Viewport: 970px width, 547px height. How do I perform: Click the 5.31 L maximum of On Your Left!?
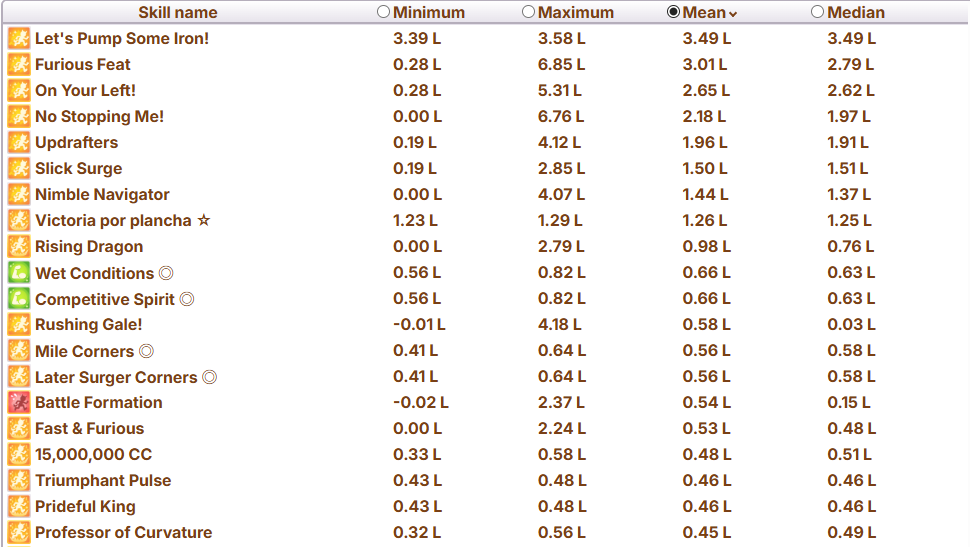pyautogui.click(x=559, y=90)
